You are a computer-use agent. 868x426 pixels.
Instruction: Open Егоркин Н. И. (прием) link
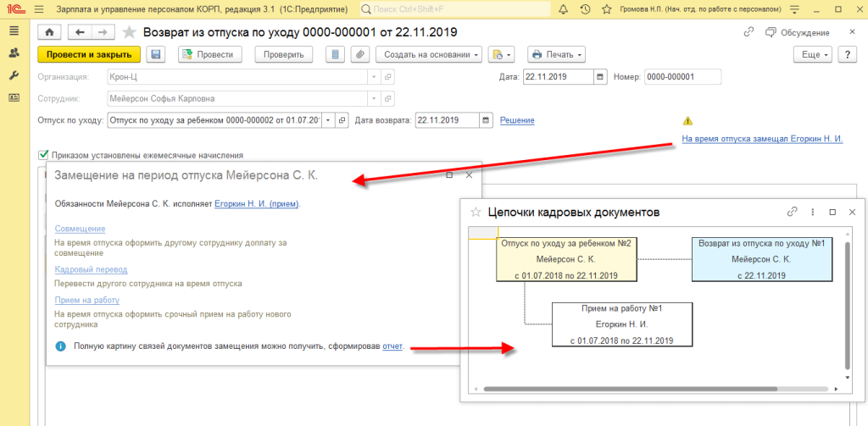(x=257, y=203)
